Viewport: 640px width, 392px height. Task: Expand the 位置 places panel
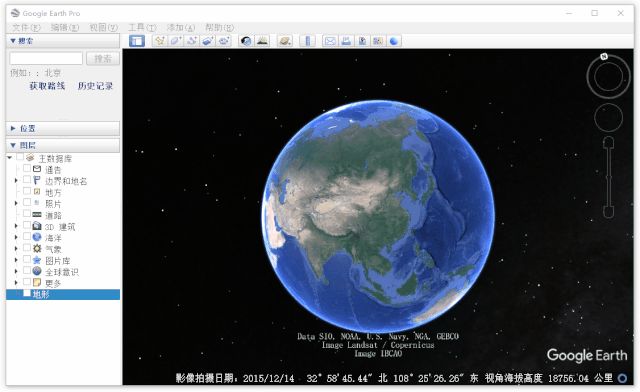(13, 128)
